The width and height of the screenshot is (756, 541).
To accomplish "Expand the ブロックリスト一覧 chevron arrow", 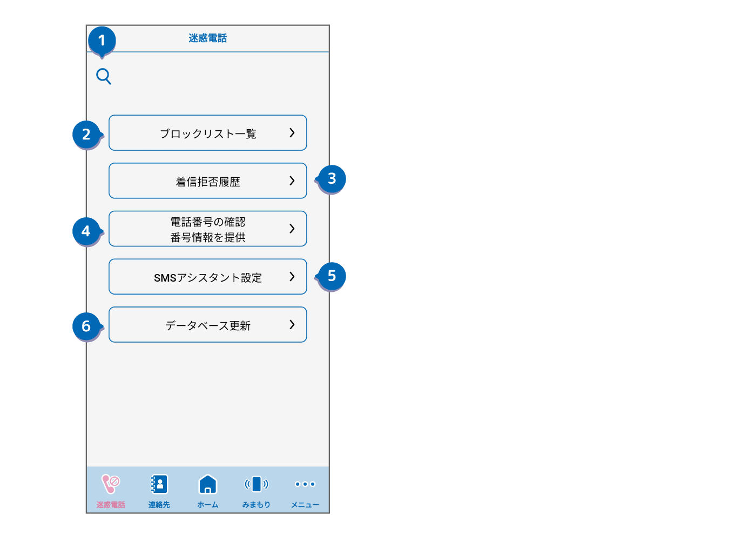I will 292,133.
